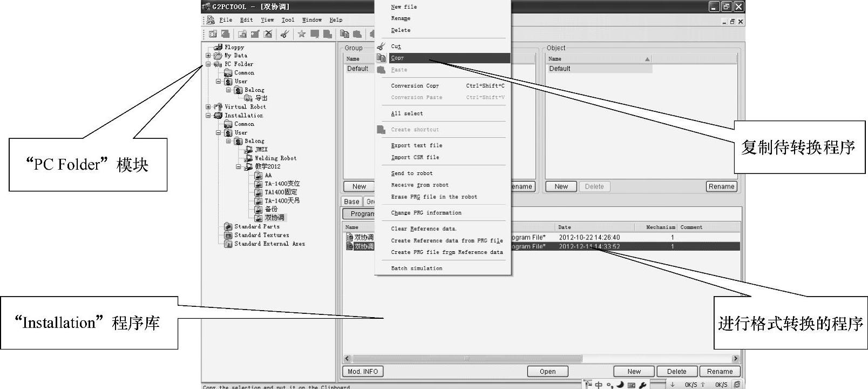Select the Floppy drive icon in tree
This screenshot has height=389, width=868.
[218, 47]
